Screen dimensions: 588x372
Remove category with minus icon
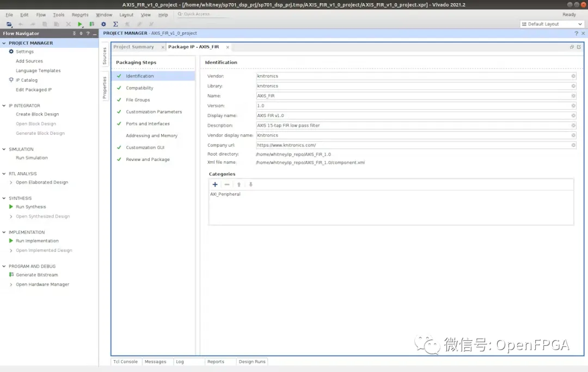pos(227,184)
